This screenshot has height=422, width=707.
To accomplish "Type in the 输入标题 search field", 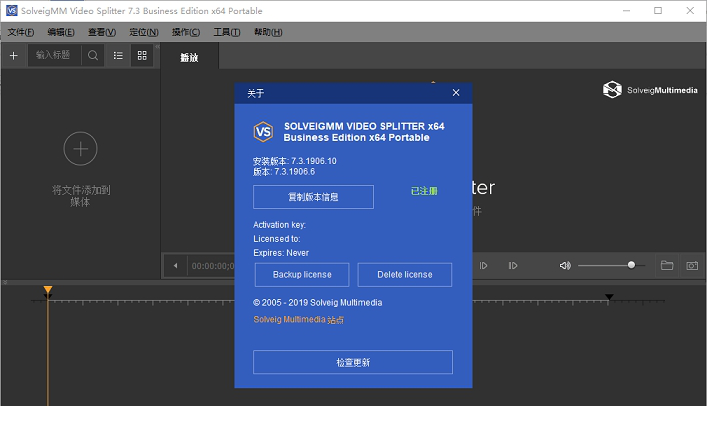I will (x=56, y=56).
